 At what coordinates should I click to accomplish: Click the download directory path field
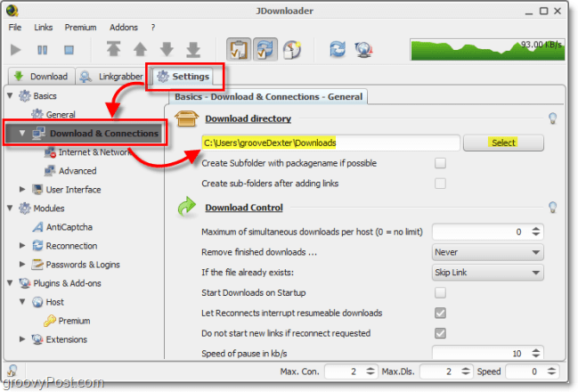point(330,143)
